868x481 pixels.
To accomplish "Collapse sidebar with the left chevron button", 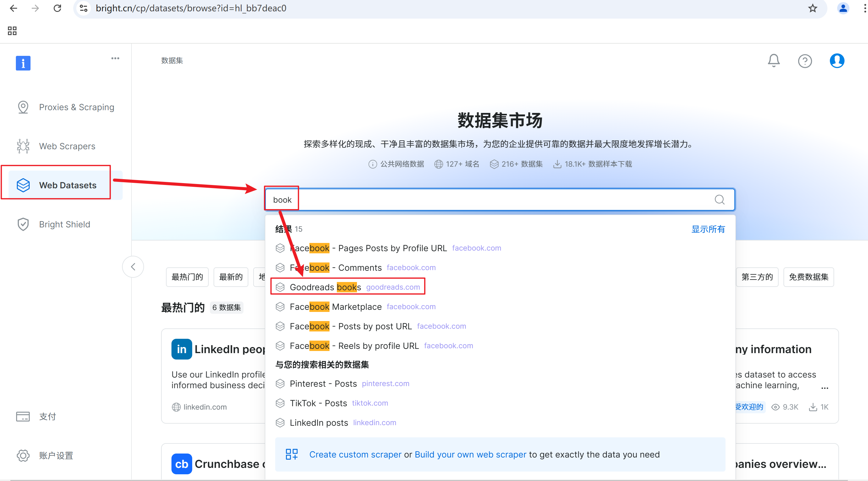I will pyautogui.click(x=133, y=267).
